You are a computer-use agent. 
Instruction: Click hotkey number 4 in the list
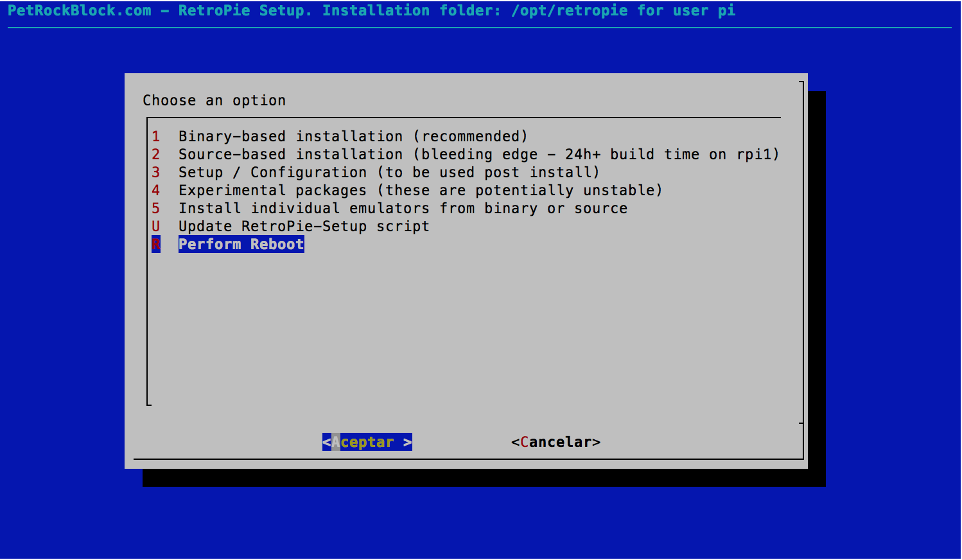(156, 190)
